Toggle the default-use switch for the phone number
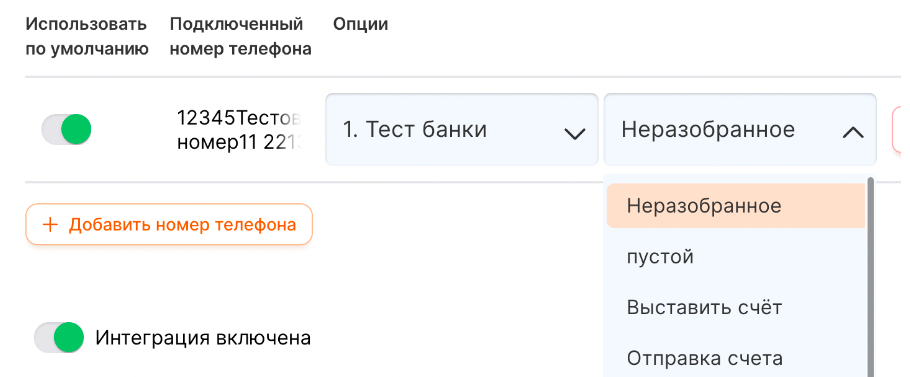Viewport: 910px width, 377px height. 66,129
